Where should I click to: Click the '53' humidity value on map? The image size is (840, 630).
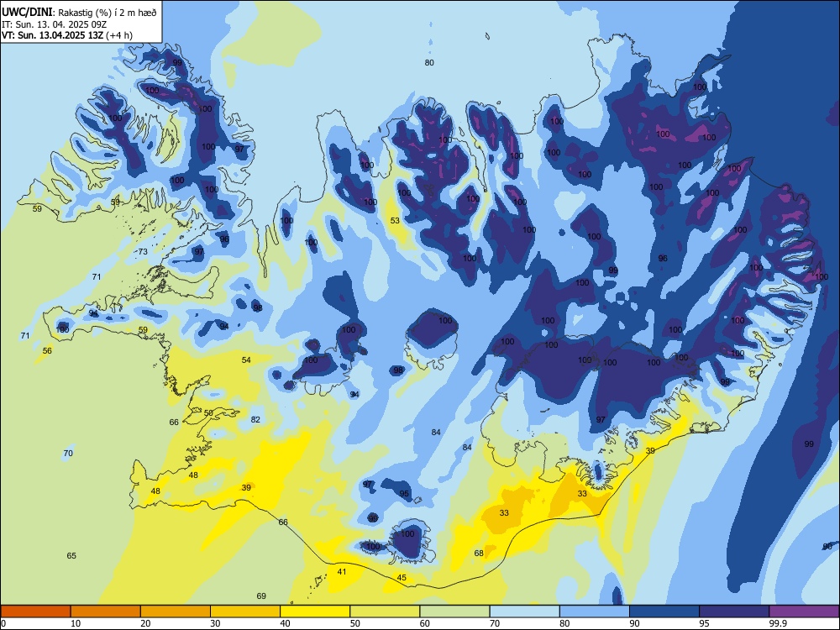(395, 221)
